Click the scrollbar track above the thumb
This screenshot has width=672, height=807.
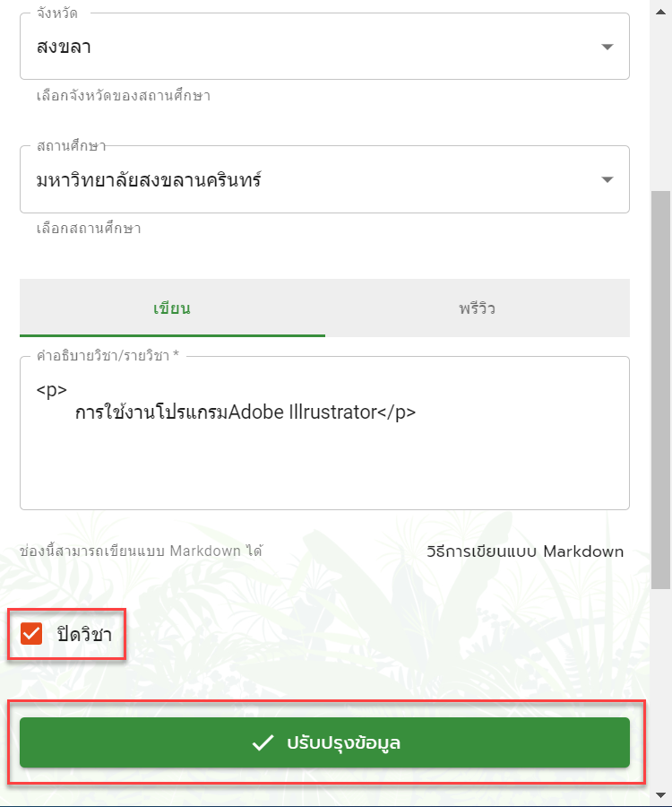click(x=660, y=105)
